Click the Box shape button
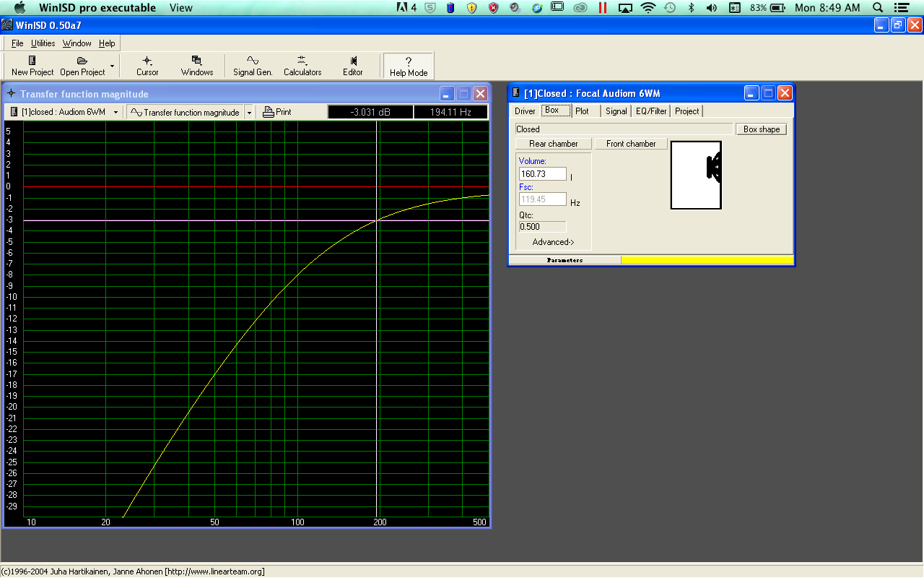The height and width of the screenshot is (578, 924). 762,129
